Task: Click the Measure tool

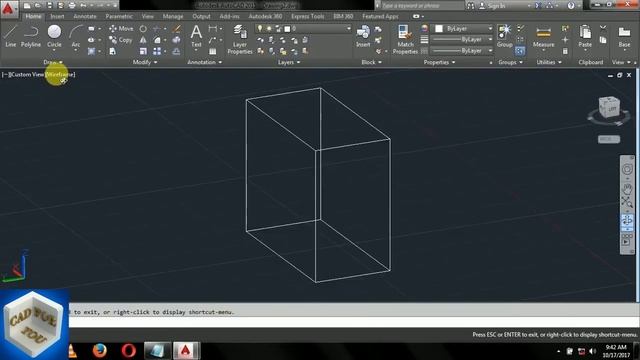Action: pyautogui.click(x=544, y=36)
